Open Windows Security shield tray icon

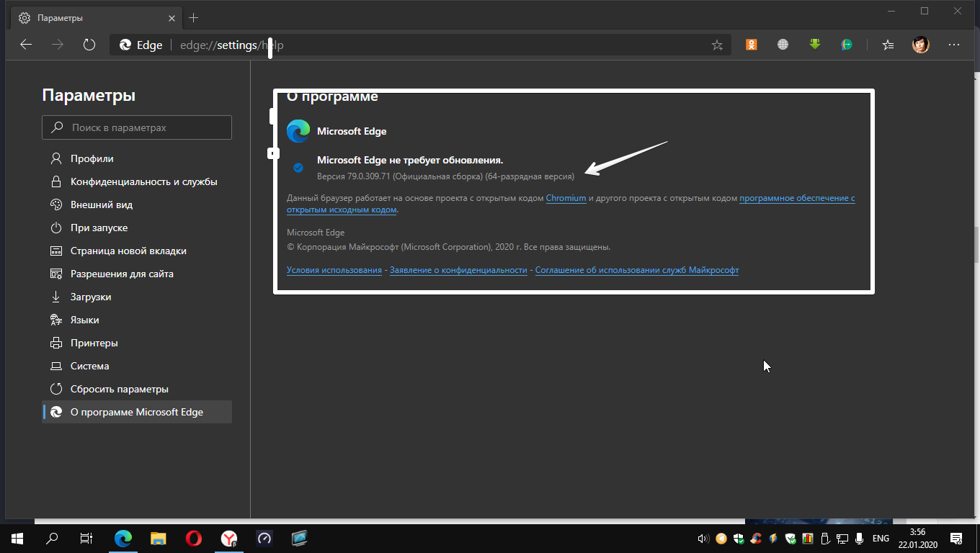tap(739, 539)
